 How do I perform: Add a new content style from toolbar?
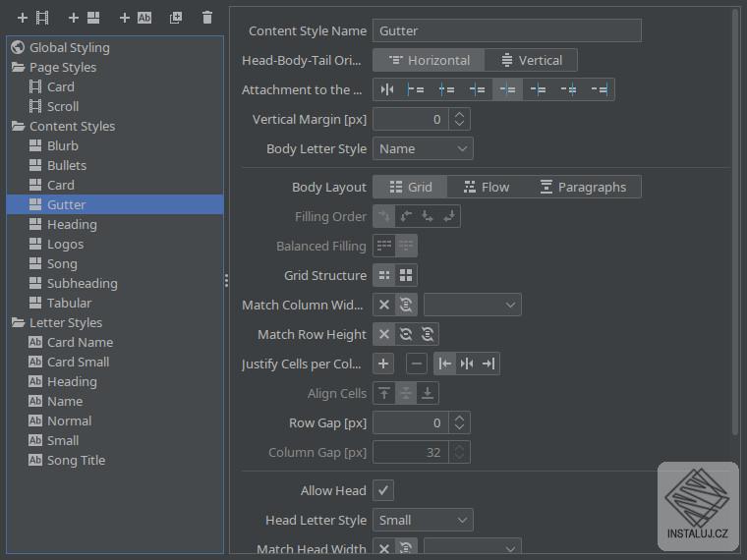point(84,18)
